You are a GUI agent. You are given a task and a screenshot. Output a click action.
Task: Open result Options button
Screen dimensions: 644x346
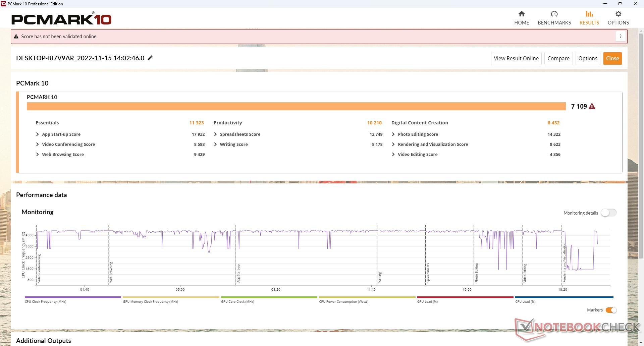tap(588, 58)
